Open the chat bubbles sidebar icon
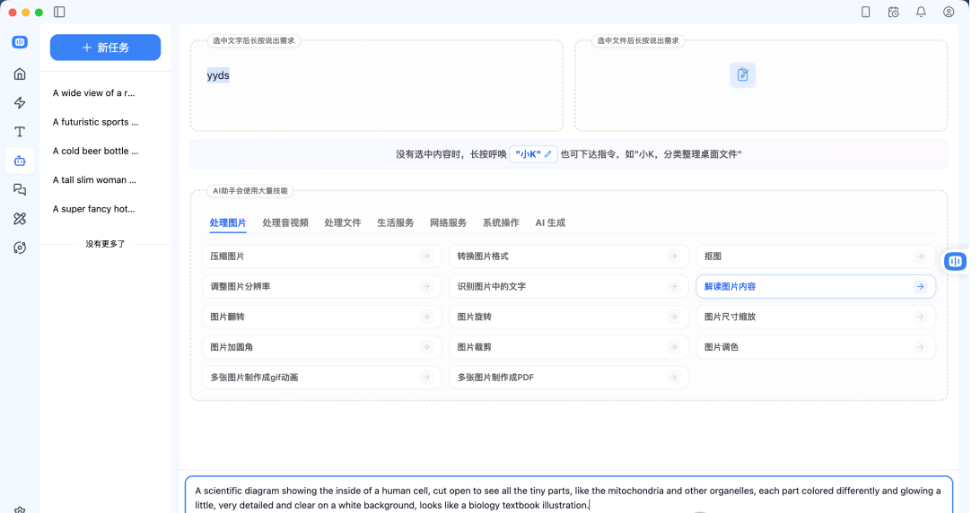This screenshot has width=980, height=513. coord(20,189)
